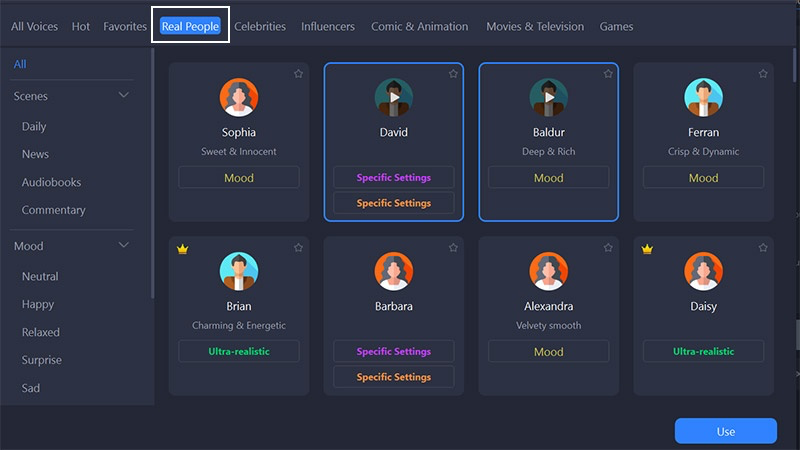This screenshot has height=450, width=800.
Task: Favorite Alexandra using her star icon
Action: 608,248
